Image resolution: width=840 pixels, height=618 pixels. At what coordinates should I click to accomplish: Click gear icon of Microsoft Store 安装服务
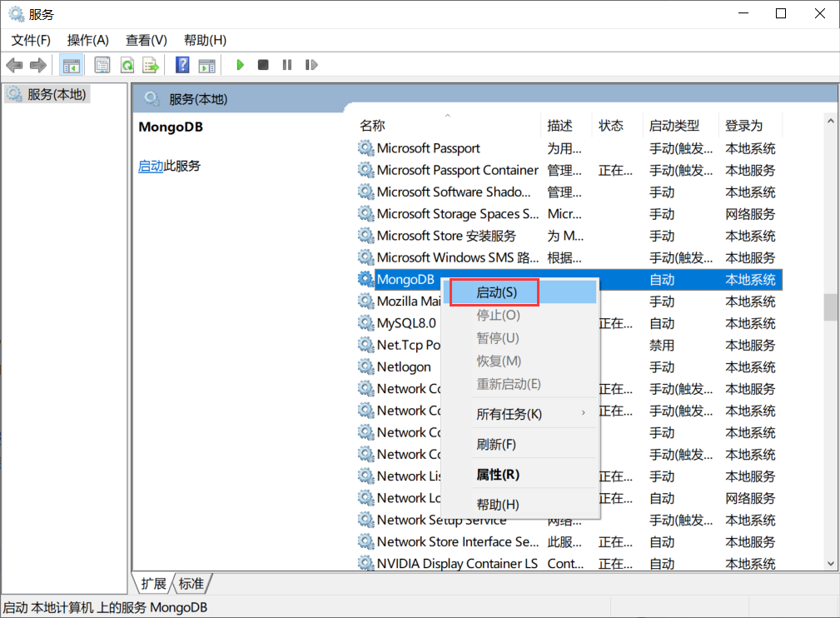pos(366,236)
